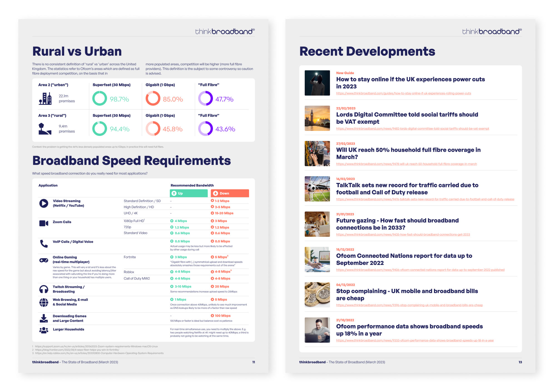Viewport: 556px width, 392px height.
Task: Click the 'Rural vs Urban' heading
Action: pos(77,51)
